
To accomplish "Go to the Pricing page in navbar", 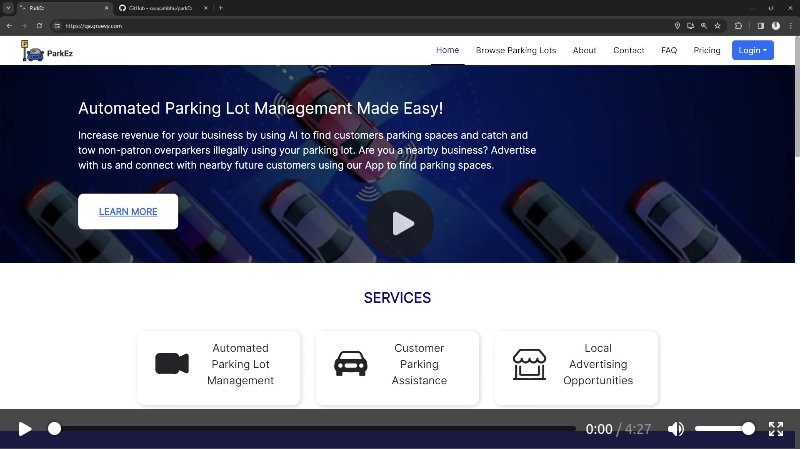I will click(x=706, y=50).
